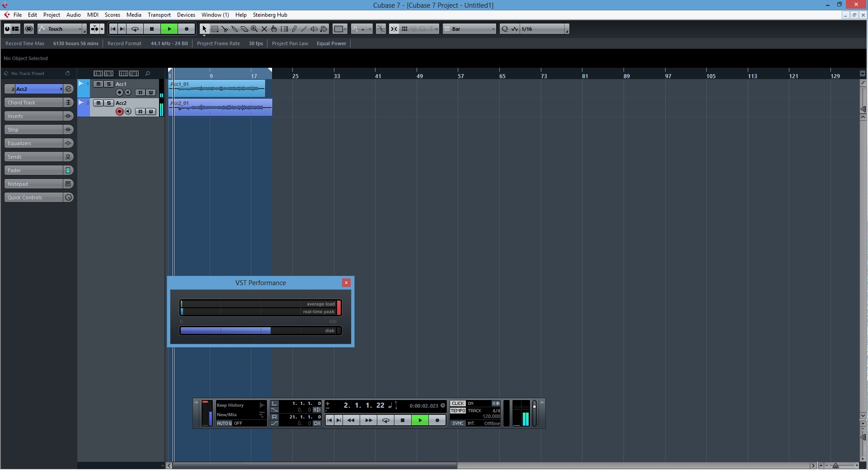868x470 pixels.
Task: Toggle Write automation on Acc2
Action: coord(151,112)
